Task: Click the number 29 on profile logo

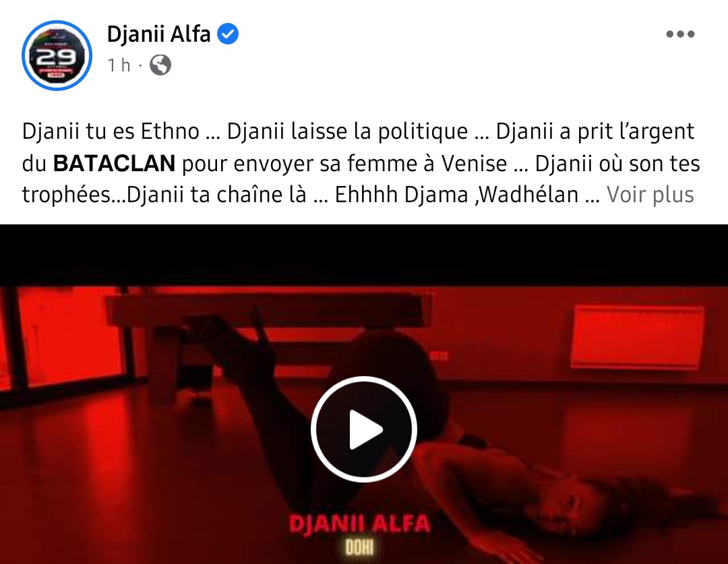Action: coord(57,57)
